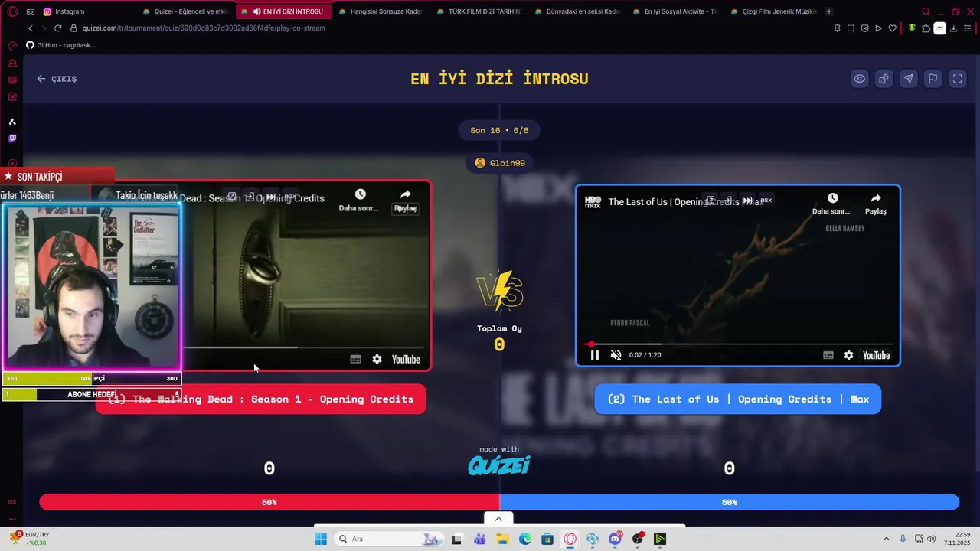
Task: Go back in browser history
Action: point(30,28)
